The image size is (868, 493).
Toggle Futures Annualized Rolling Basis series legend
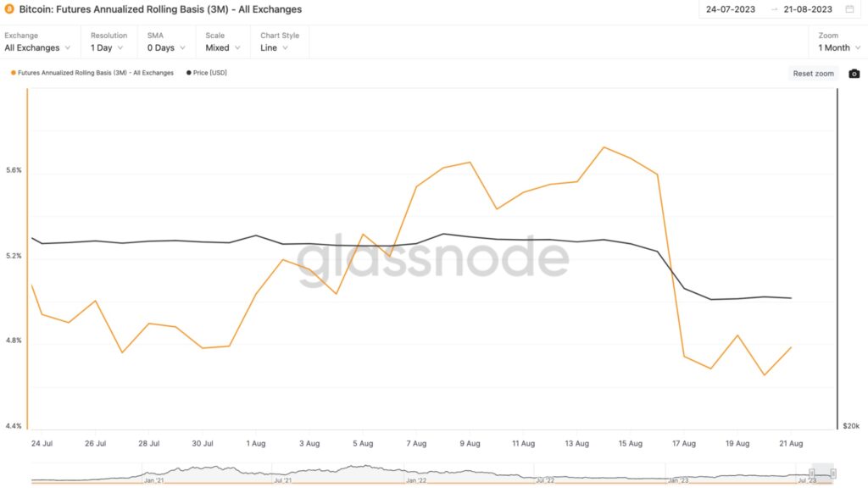(x=92, y=73)
